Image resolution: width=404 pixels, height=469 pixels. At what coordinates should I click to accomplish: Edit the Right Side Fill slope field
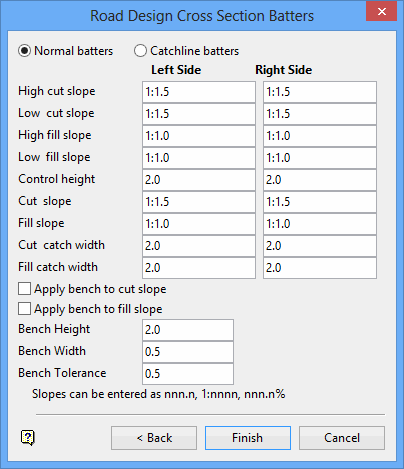[x=320, y=224]
